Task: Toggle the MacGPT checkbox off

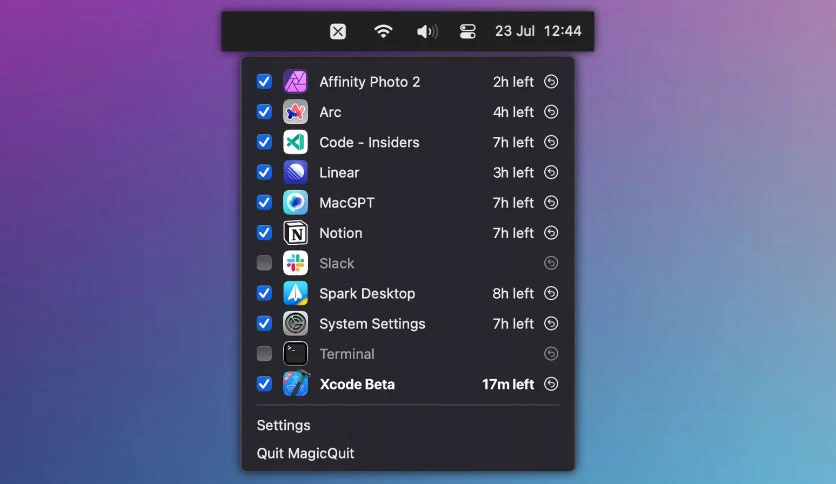Action: point(264,203)
